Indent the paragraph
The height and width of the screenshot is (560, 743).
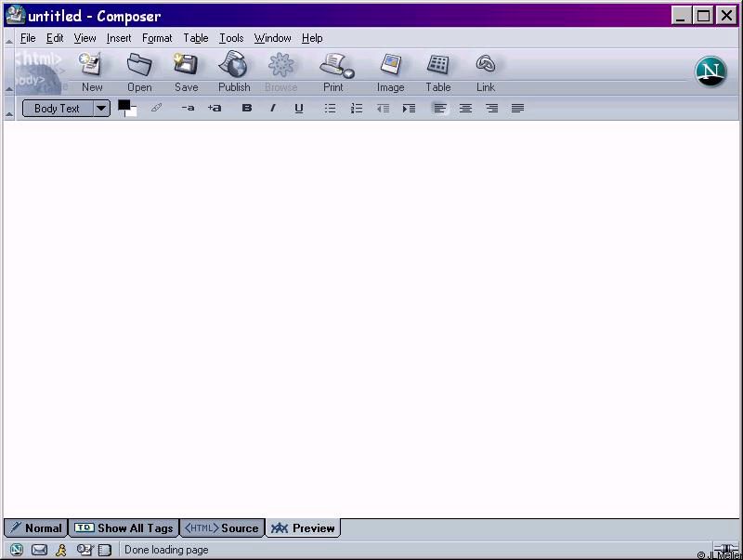tap(409, 109)
